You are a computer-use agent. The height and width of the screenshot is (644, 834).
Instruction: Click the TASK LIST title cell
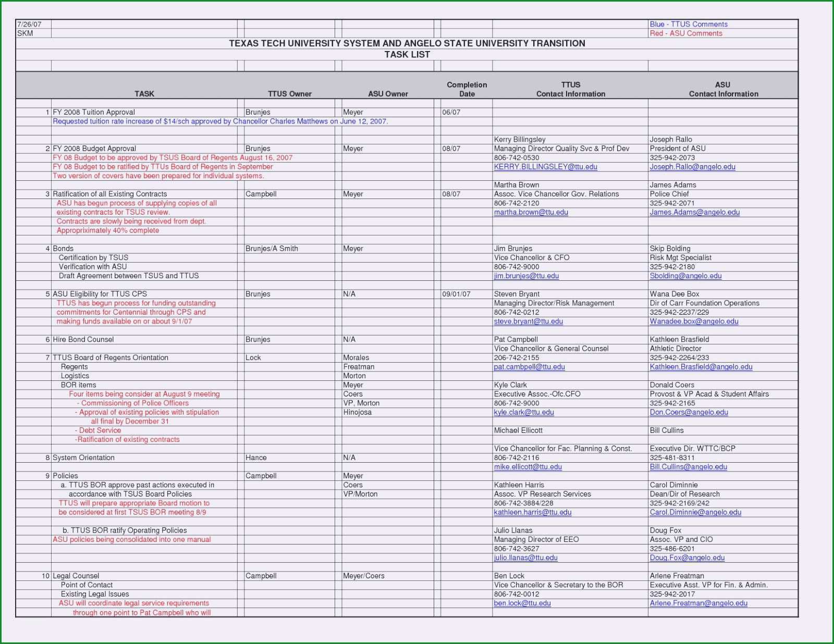(x=407, y=54)
